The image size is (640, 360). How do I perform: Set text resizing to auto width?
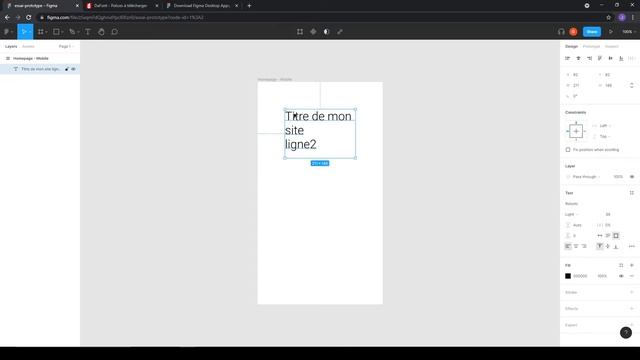[600, 236]
